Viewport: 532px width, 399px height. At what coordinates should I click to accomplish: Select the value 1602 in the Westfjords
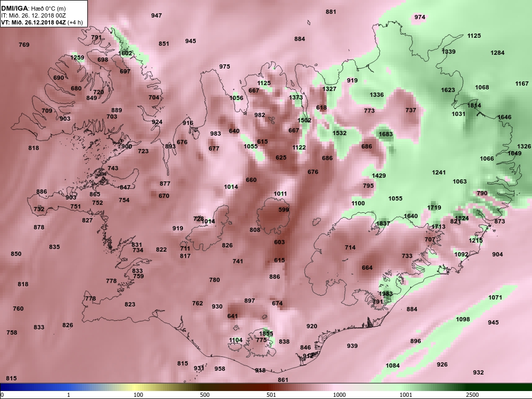(125, 53)
